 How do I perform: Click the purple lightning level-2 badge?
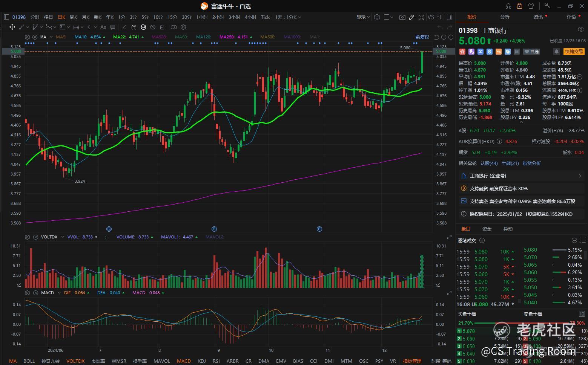click(x=471, y=52)
